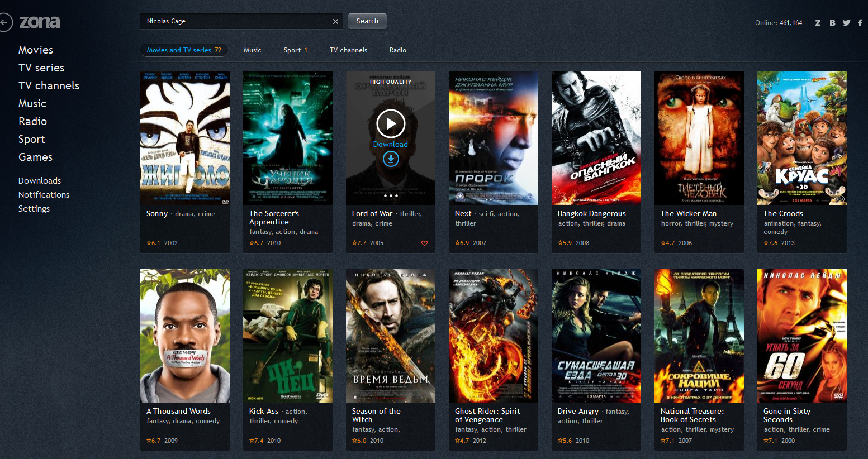868x459 pixels.
Task: Click The Croods title text
Action: [x=783, y=214]
